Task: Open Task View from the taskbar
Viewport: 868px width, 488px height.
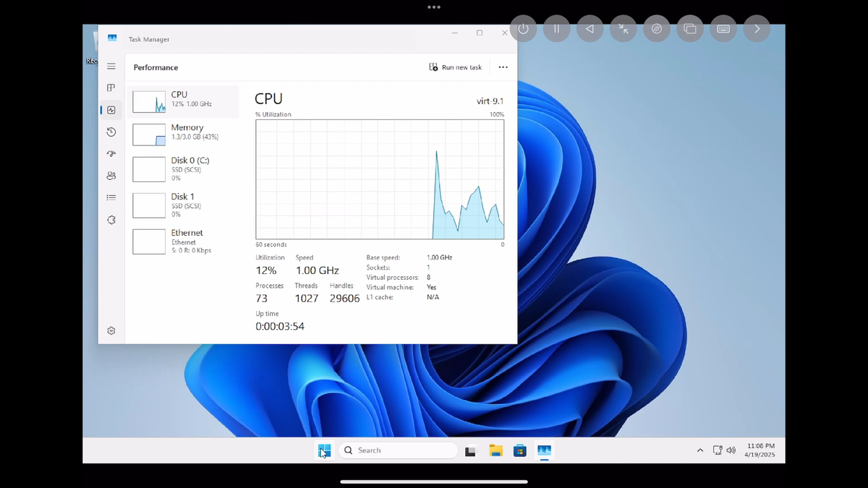Action: click(x=470, y=451)
